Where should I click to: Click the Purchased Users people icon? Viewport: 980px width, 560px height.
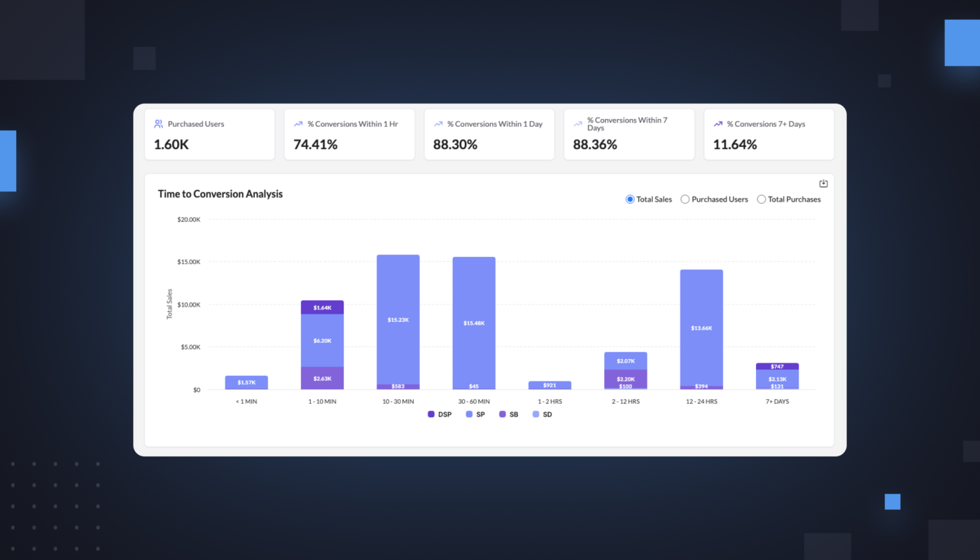[159, 124]
